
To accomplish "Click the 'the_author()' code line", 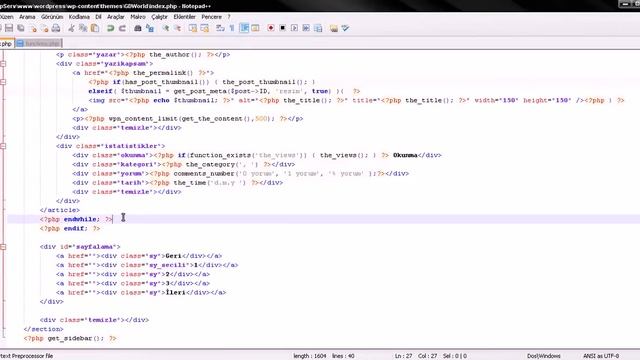I will point(143,55).
